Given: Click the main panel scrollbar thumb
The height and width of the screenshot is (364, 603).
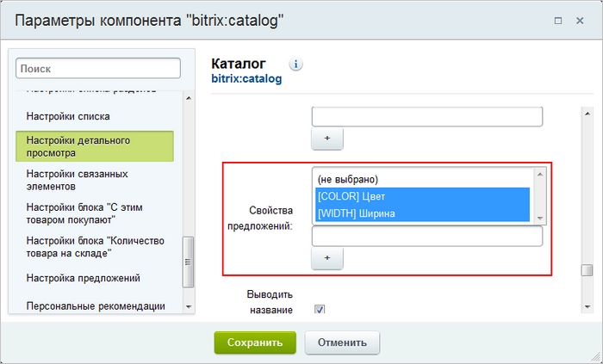Looking at the screenshot, I should tap(587, 270).
